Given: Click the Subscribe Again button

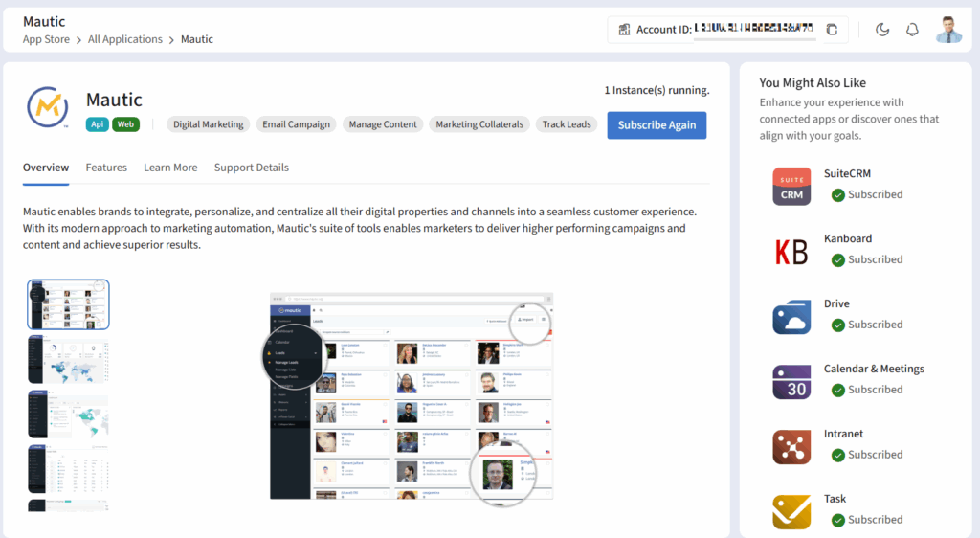Looking at the screenshot, I should click(x=657, y=125).
